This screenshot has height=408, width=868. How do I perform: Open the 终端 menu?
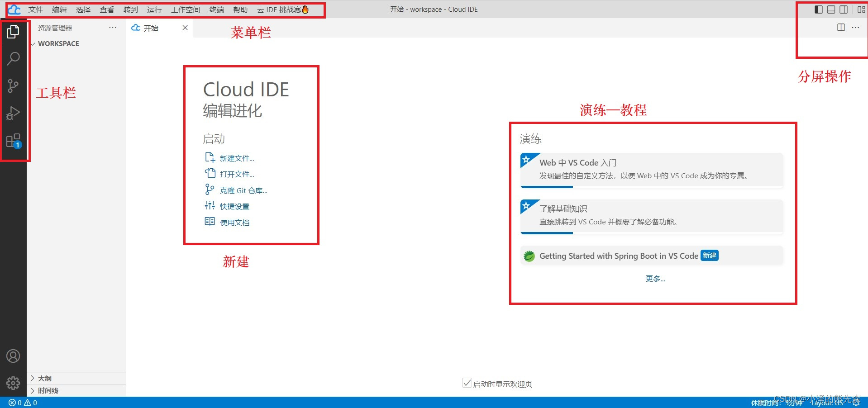(x=217, y=9)
